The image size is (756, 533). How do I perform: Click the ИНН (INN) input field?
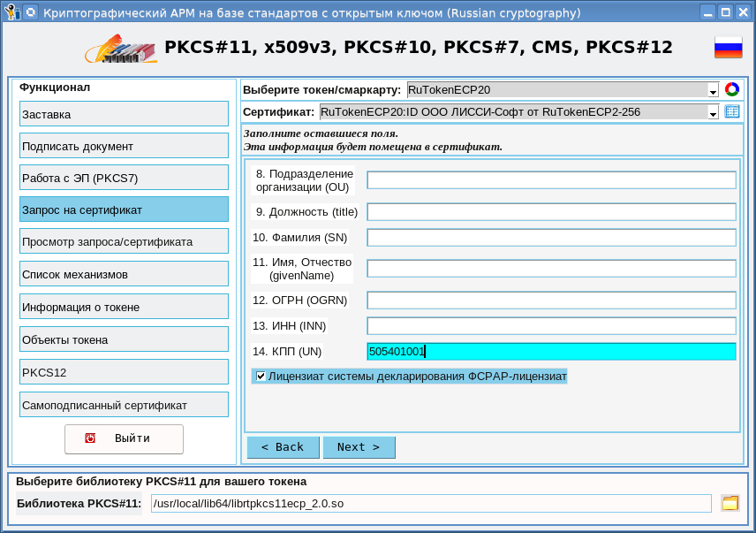click(x=552, y=325)
